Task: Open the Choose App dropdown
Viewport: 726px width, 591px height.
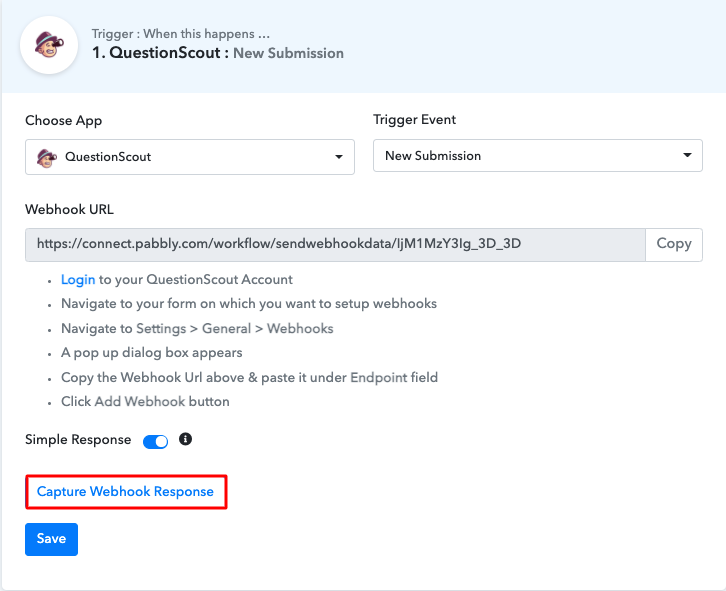Action: click(x=190, y=157)
